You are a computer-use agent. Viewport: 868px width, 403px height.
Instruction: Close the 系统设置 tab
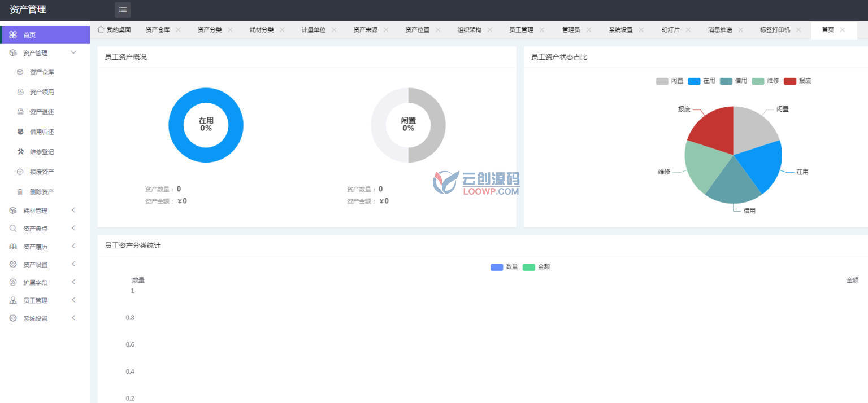coord(641,30)
